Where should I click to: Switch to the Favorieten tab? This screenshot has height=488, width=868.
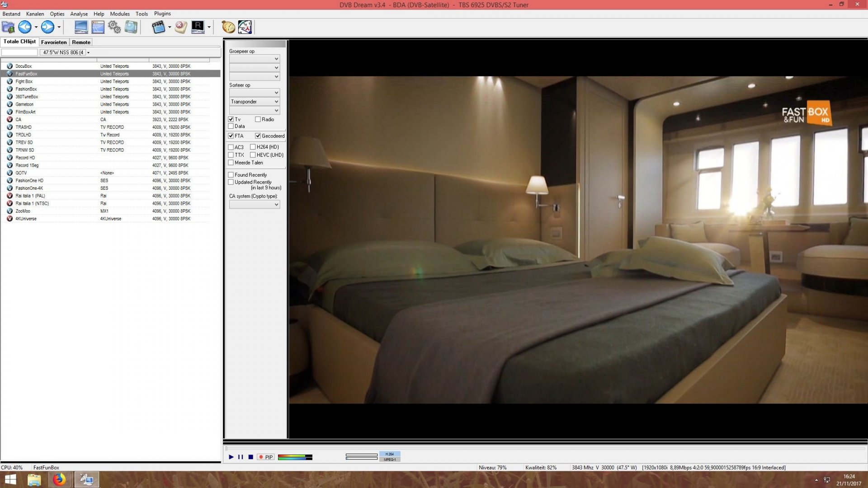pyautogui.click(x=53, y=42)
